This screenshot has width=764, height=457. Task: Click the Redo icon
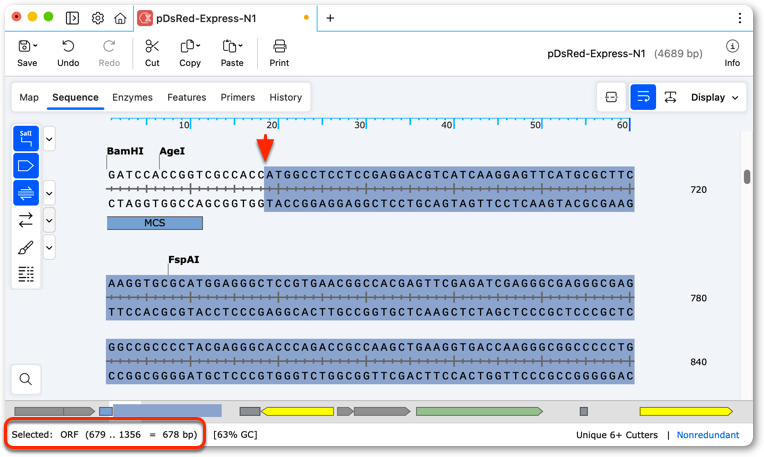(x=109, y=47)
